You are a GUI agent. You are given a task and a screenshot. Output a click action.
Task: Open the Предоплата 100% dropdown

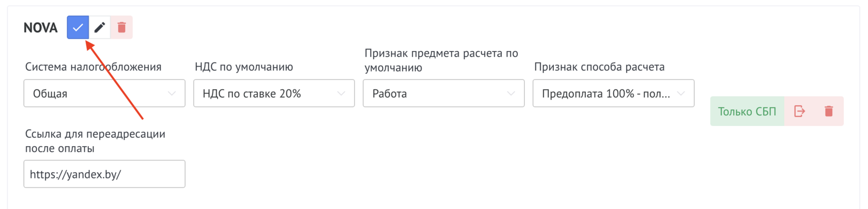point(613,93)
